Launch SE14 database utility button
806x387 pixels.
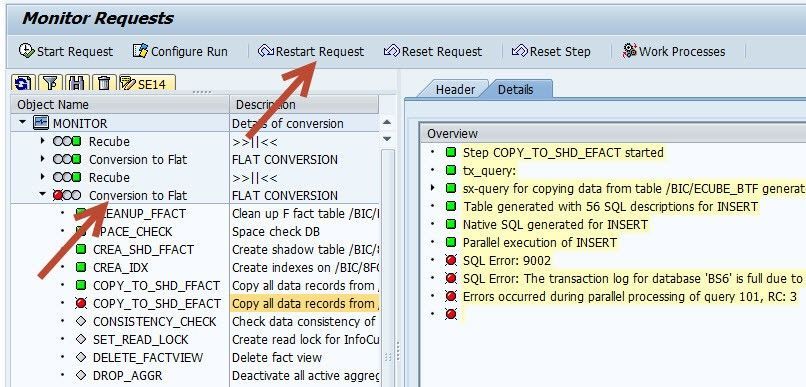(x=147, y=83)
